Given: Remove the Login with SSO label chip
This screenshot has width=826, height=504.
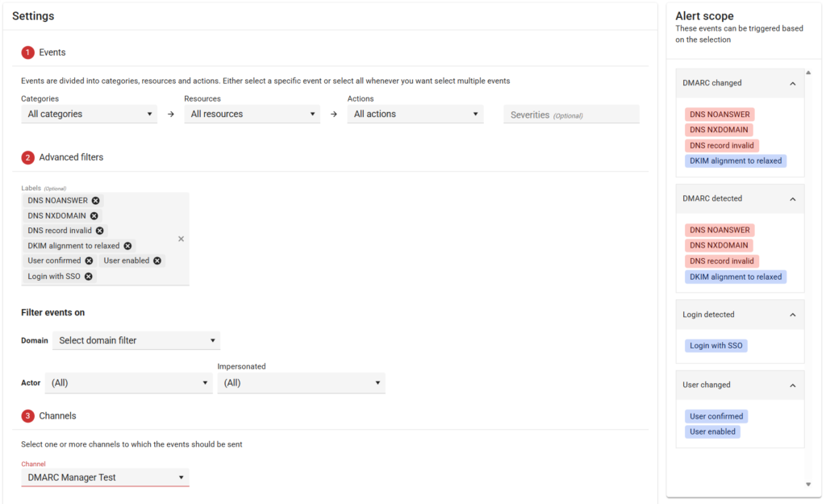Looking at the screenshot, I should [89, 277].
